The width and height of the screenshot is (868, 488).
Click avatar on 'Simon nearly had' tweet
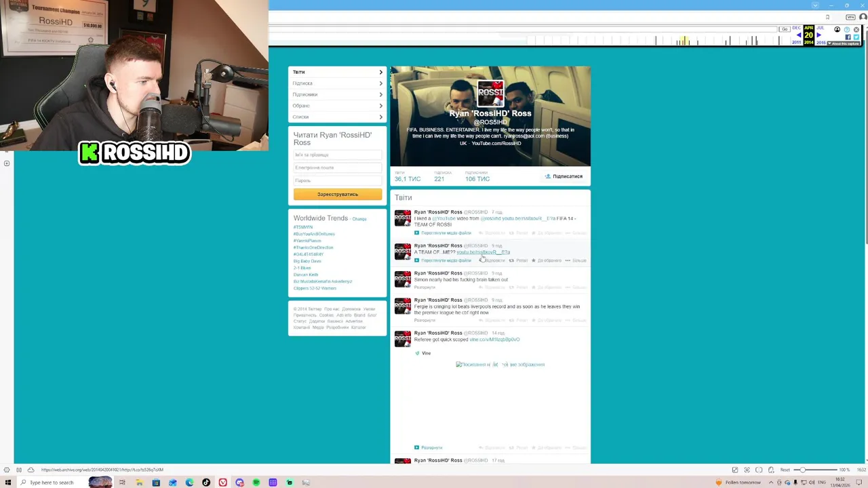[x=403, y=279]
